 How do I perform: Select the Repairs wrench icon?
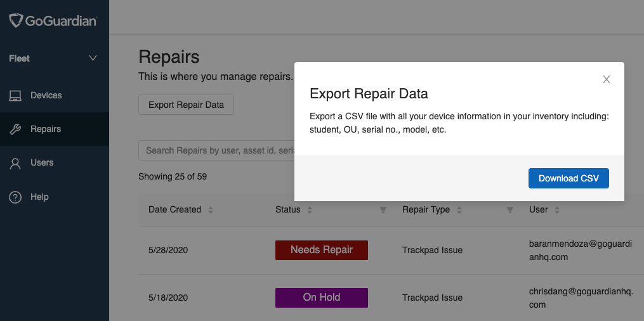[15, 129]
